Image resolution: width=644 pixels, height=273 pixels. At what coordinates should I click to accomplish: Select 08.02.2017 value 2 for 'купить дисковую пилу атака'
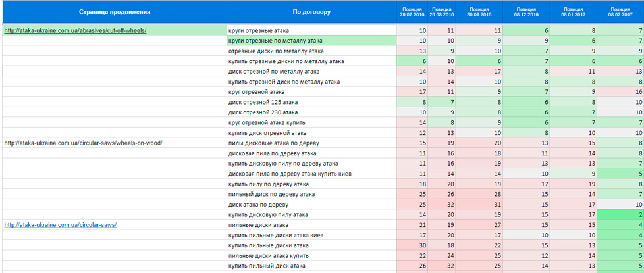pyautogui.click(x=620, y=214)
